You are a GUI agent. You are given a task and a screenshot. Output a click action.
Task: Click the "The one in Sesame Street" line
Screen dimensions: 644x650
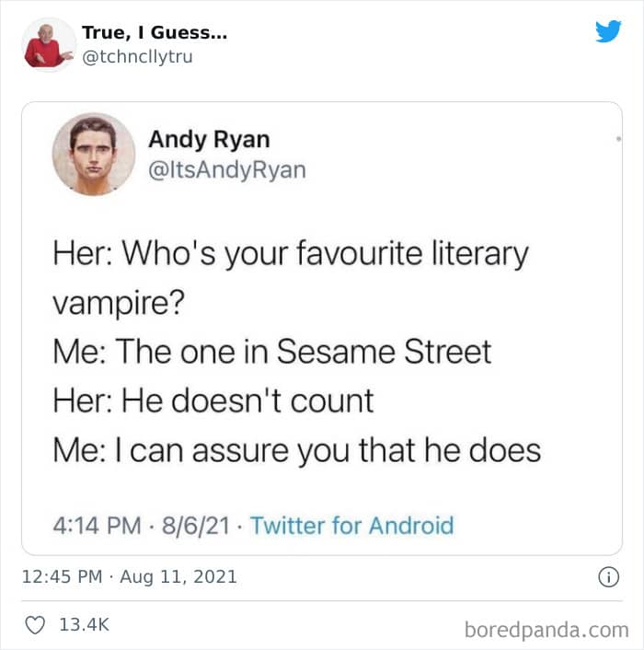[x=304, y=352]
